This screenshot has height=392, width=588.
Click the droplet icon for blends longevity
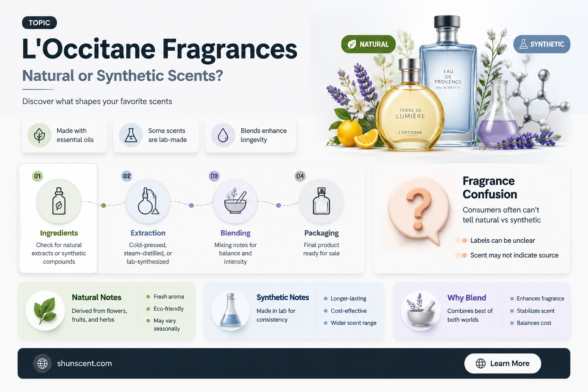223,136
